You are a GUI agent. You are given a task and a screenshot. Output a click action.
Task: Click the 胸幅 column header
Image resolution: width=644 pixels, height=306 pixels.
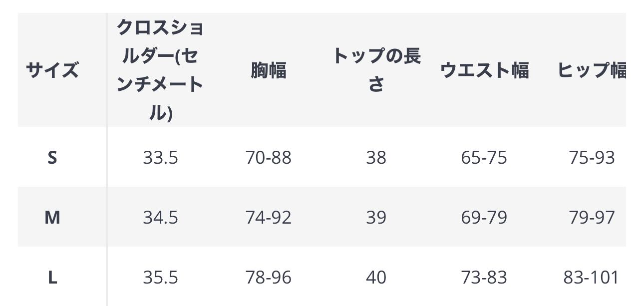[268, 70]
